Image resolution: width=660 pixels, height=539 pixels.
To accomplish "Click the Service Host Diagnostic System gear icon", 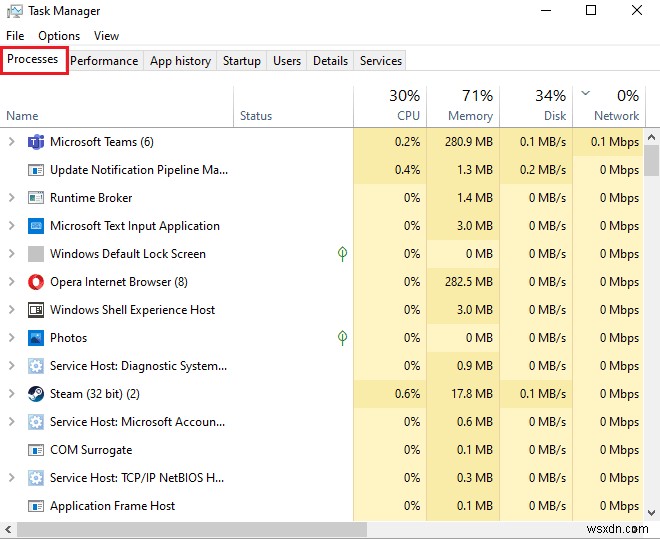I will pos(36,366).
